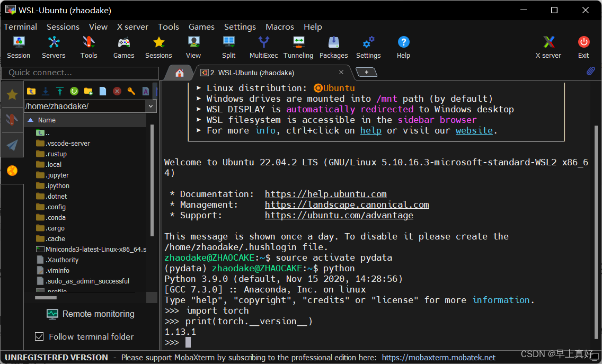Follow the website link in banner
This screenshot has width=602, height=364.
click(x=474, y=130)
